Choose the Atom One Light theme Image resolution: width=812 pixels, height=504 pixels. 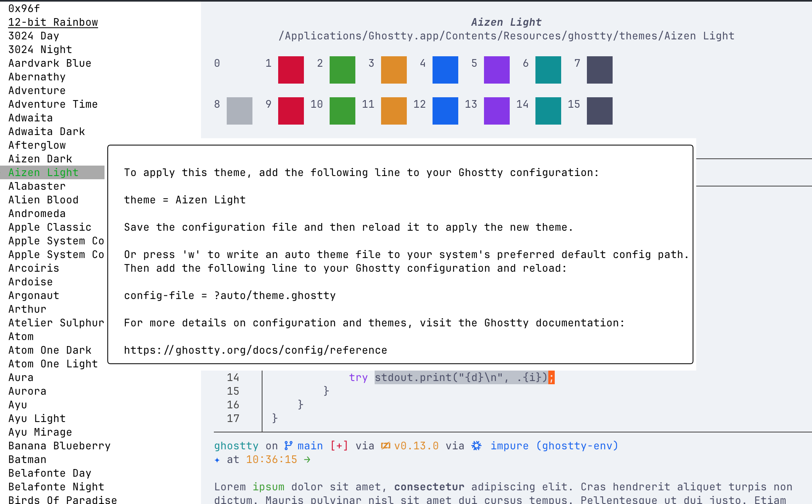tap(53, 364)
